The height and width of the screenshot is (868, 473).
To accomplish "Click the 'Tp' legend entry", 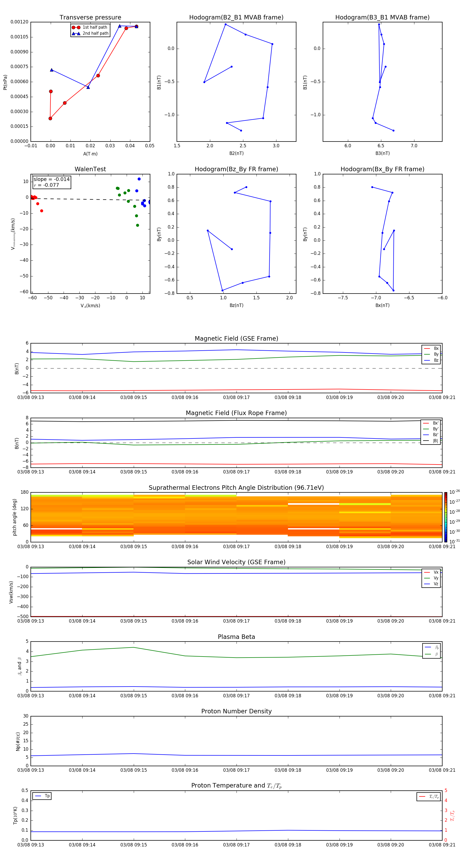I will coord(42,796).
